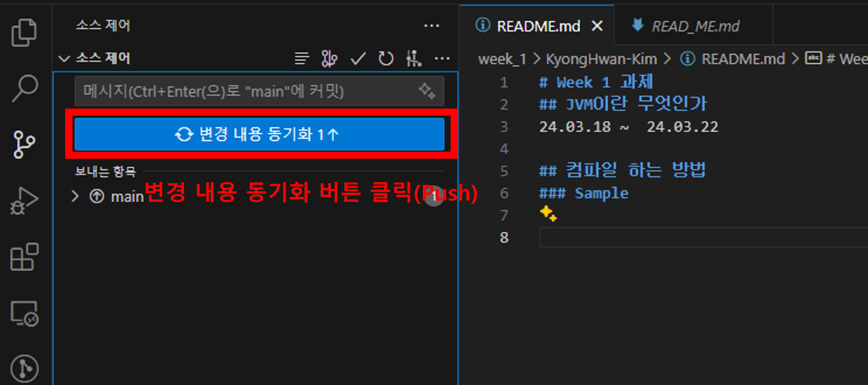Click the 변경 내용 동기화 1↑ button
Screen dimensions: 868x385
(259, 134)
